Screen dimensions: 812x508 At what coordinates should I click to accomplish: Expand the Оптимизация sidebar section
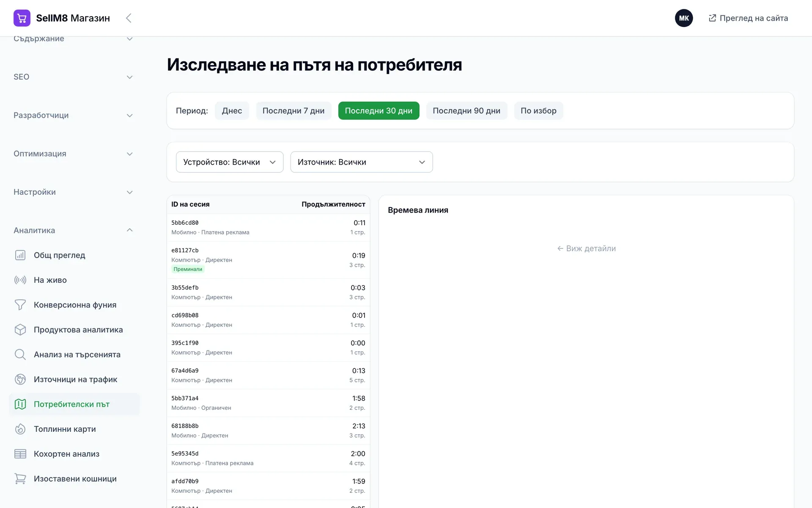74,154
